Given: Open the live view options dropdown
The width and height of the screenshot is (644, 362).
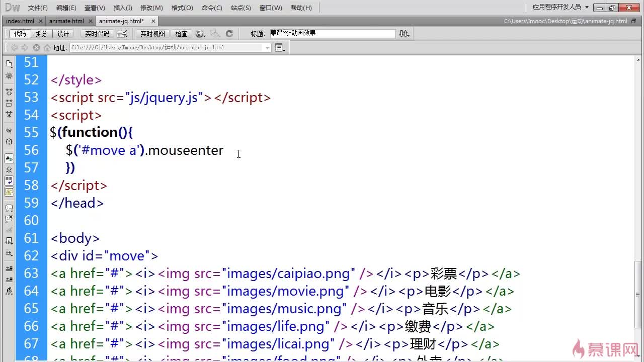Looking at the screenshot, I should 280,48.
